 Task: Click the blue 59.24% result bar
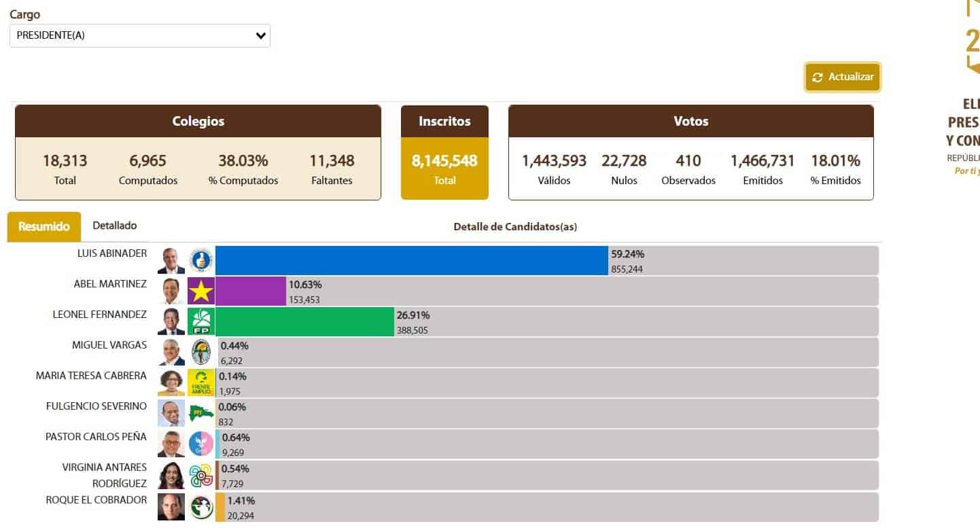pos(411,261)
